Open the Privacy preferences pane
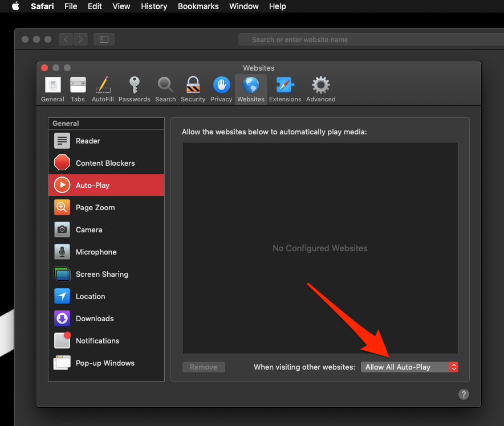The height and width of the screenshot is (426, 504). (221, 89)
